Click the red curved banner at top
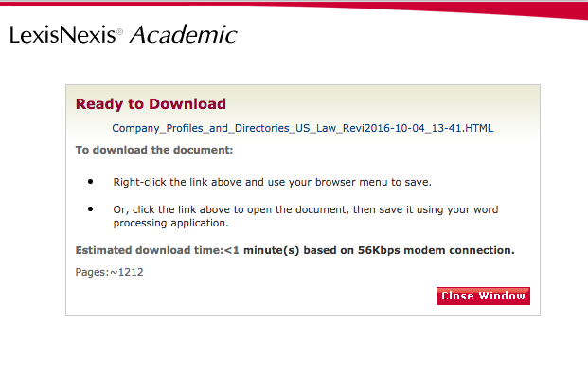This screenshot has width=588, height=380. pos(413,7)
